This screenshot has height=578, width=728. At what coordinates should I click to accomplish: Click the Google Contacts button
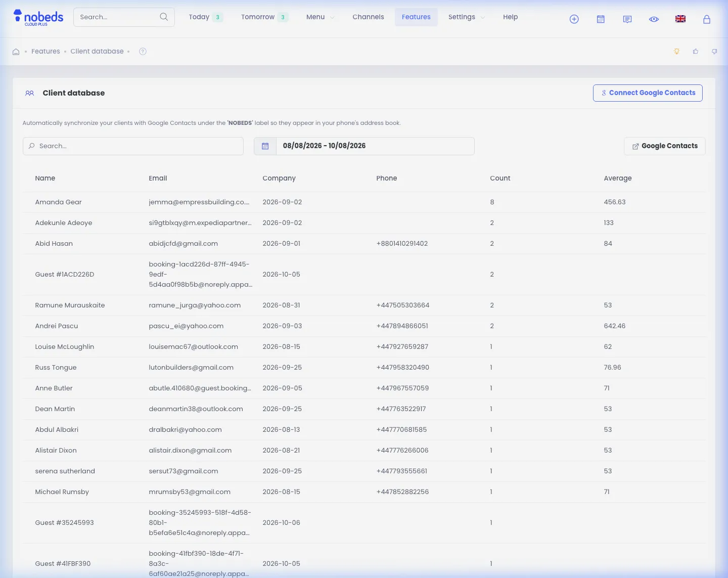[x=665, y=146]
